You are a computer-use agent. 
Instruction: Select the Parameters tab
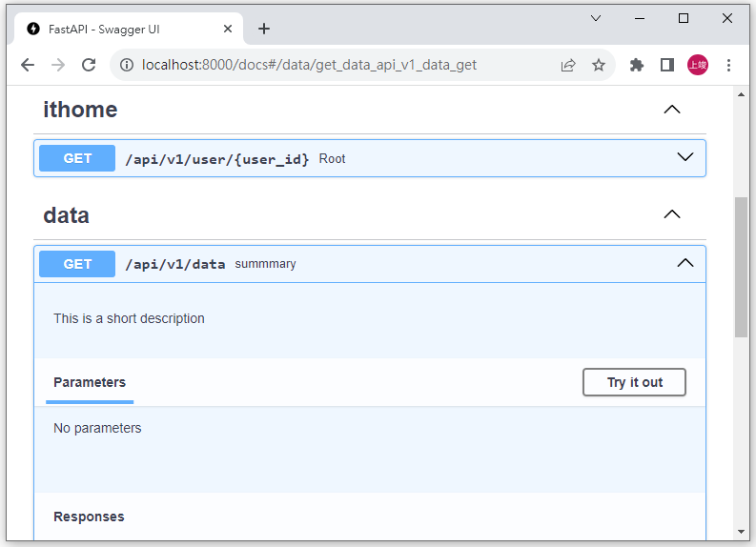[x=90, y=382]
